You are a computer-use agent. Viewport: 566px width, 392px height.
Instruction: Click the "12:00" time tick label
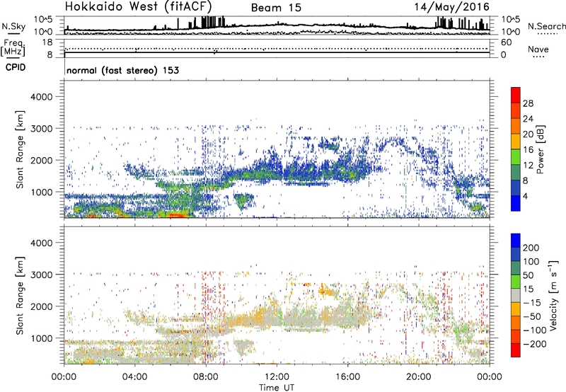277,377
